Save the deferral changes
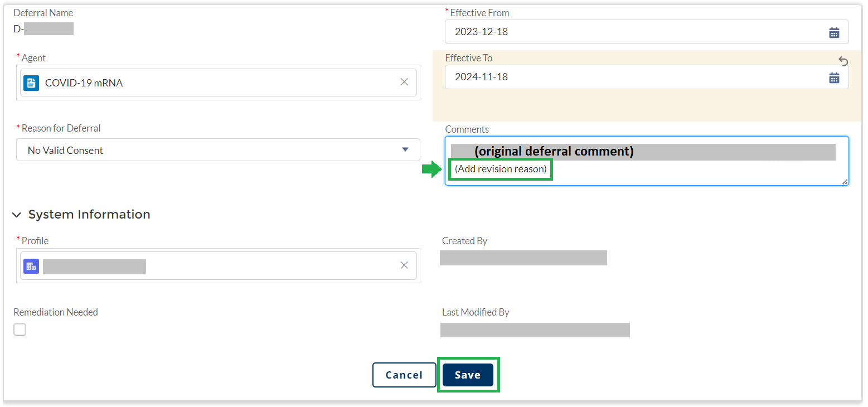This screenshot has width=868, height=407. point(468,375)
